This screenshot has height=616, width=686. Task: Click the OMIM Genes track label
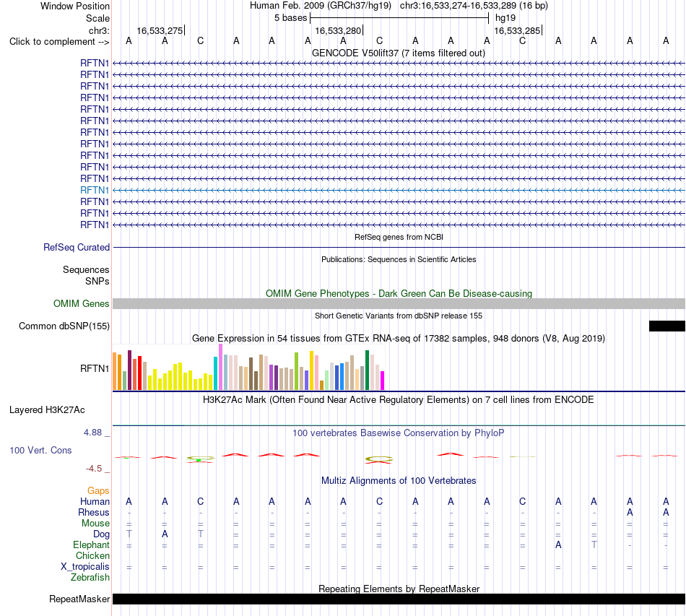click(82, 303)
